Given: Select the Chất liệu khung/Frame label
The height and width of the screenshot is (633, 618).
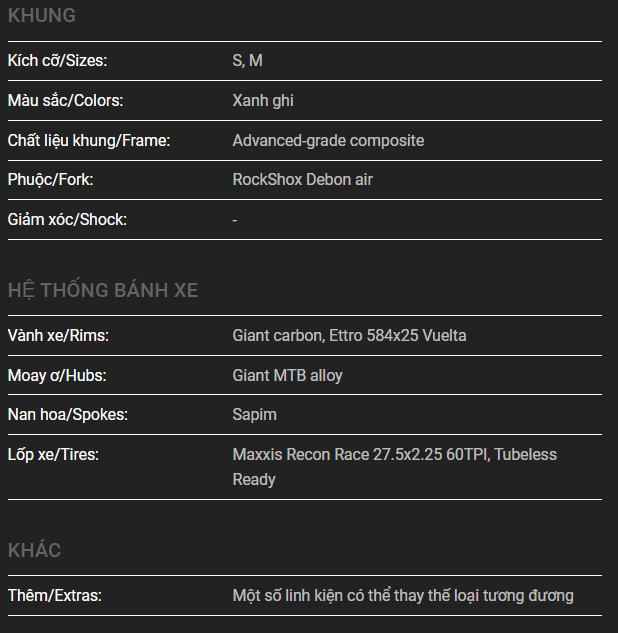Looking at the screenshot, I should tap(89, 141).
